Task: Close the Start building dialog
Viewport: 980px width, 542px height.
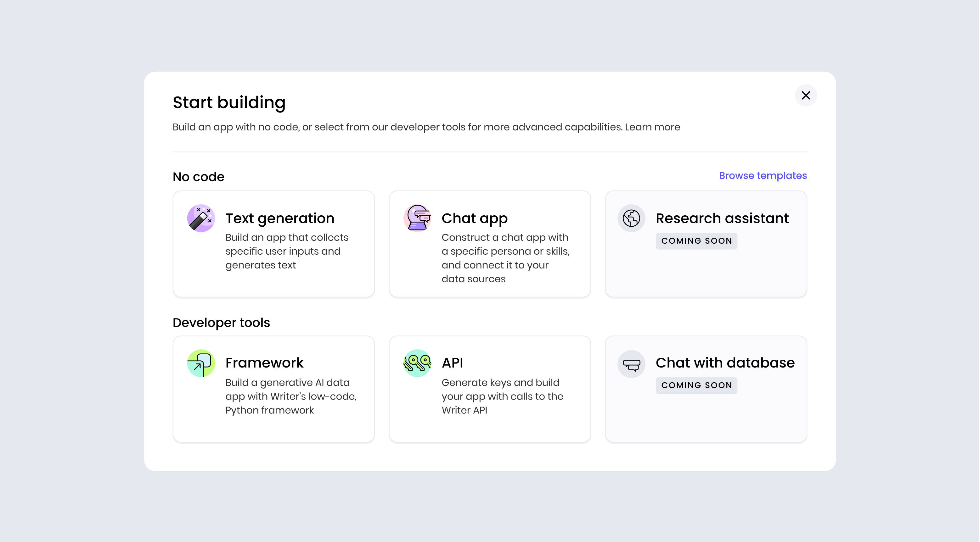Action: pyautogui.click(x=805, y=95)
